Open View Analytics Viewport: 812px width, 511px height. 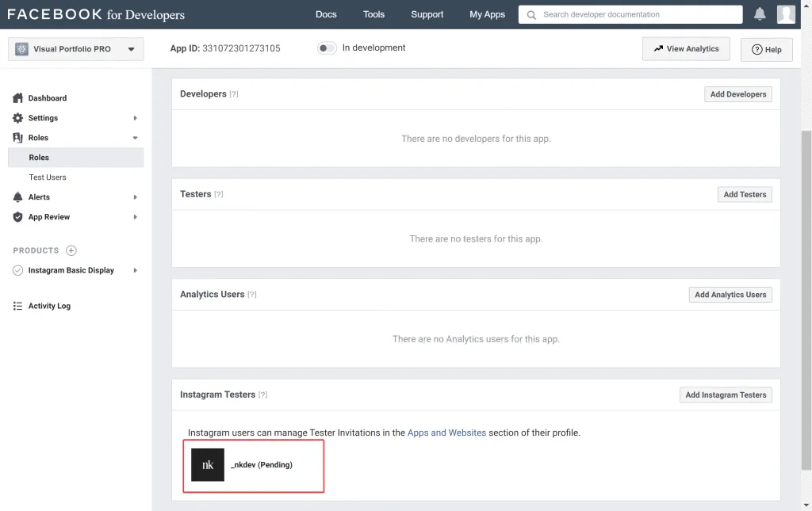[686, 48]
